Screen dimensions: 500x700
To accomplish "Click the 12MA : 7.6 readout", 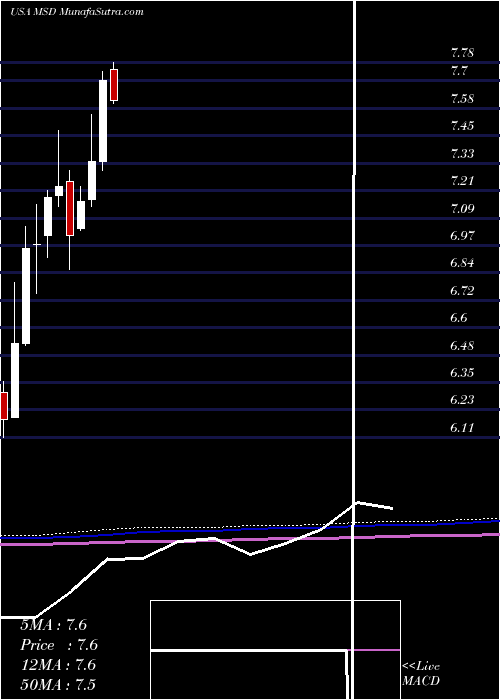I will [58, 665].
